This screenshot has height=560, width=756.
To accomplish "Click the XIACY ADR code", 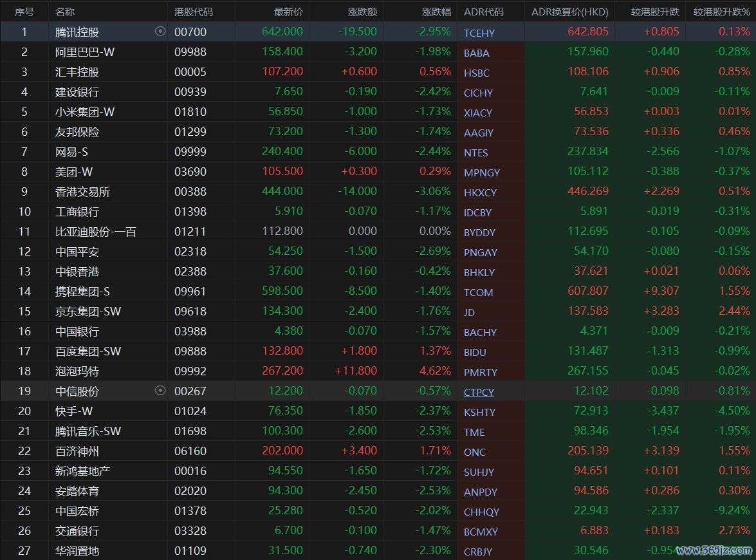I will 478,113.
